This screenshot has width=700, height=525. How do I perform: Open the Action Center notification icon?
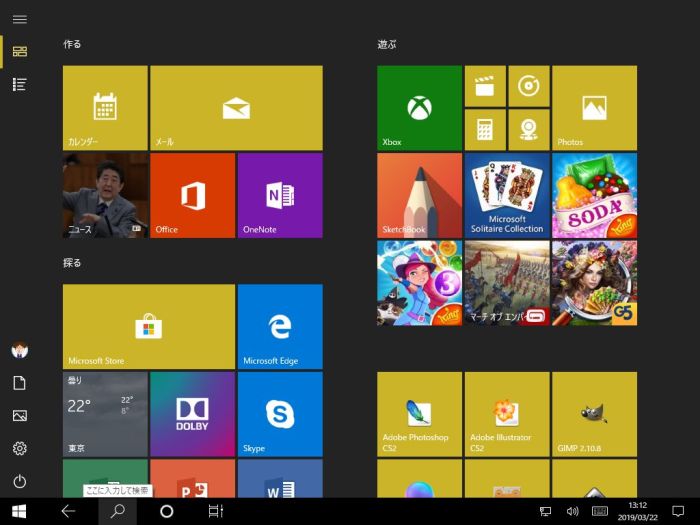click(x=678, y=511)
